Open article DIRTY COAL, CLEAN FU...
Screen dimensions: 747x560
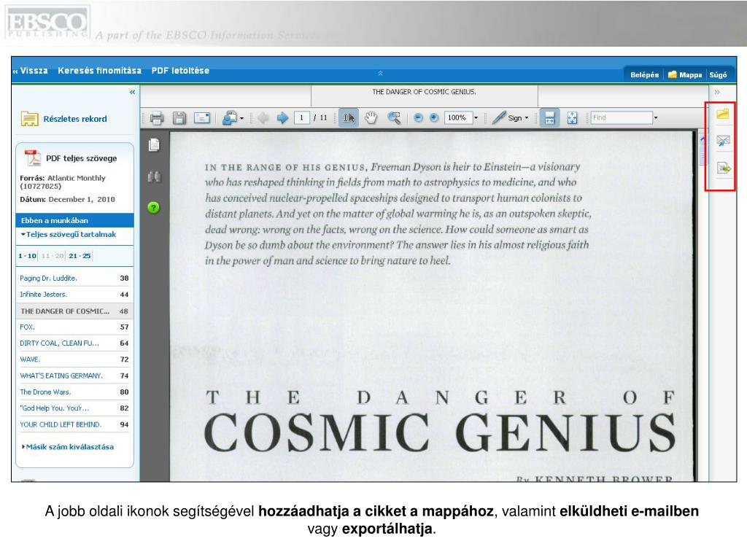(60, 343)
